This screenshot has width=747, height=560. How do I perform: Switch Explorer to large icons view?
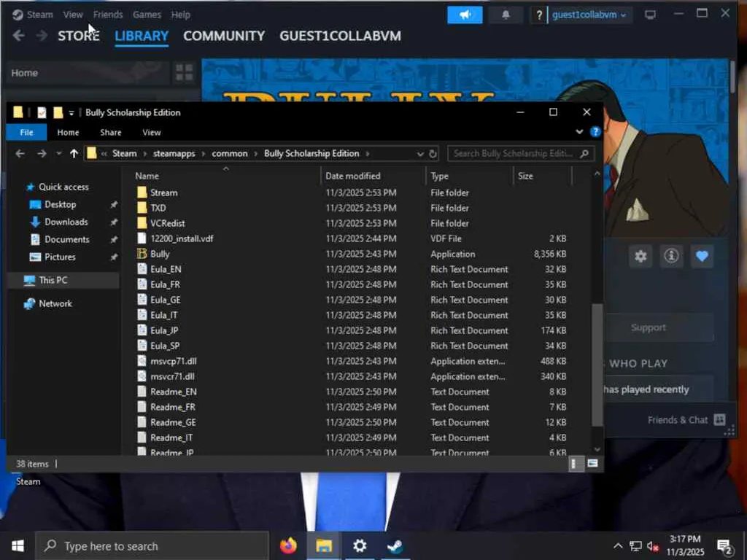coord(592,463)
